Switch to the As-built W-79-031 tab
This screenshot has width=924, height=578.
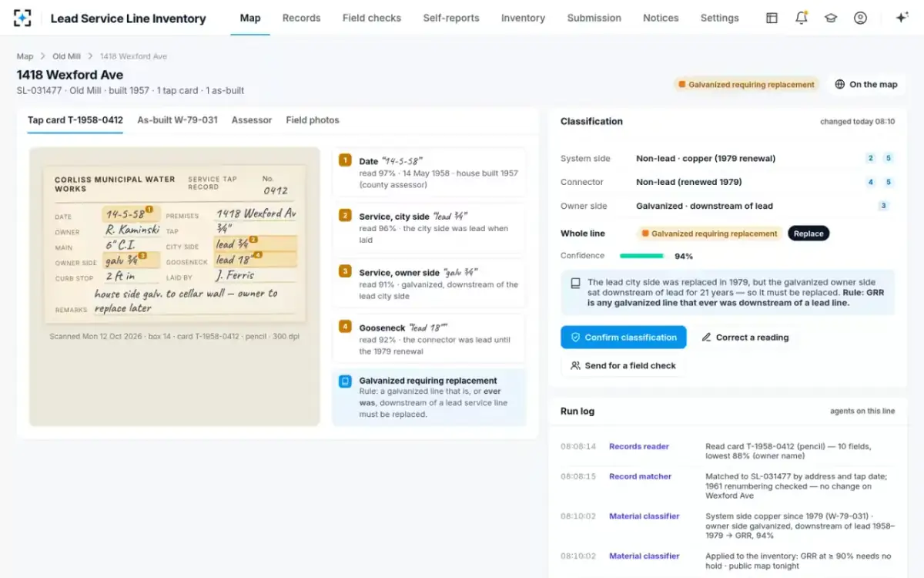tap(177, 120)
